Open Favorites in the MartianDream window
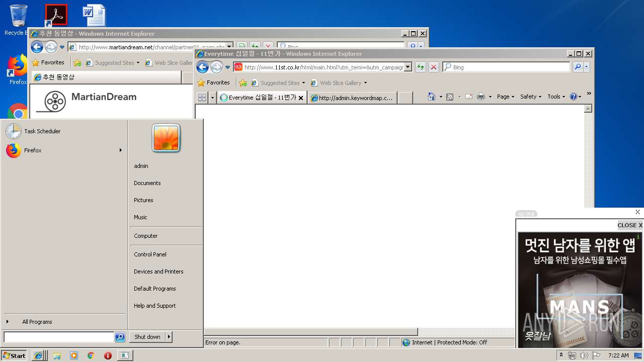 48,63
